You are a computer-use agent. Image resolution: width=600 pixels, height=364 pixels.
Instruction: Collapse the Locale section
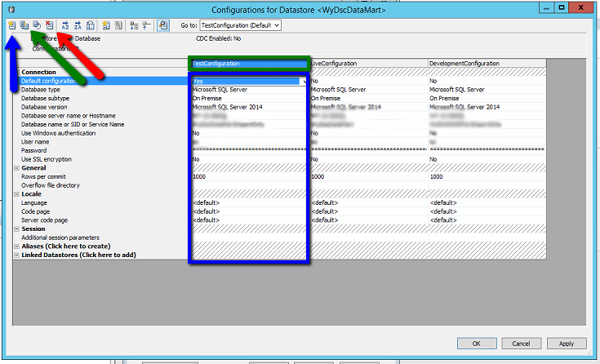coord(17,193)
